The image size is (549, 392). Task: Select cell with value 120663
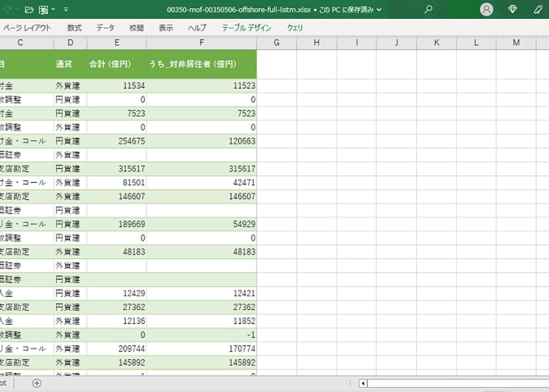[x=201, y=141]
